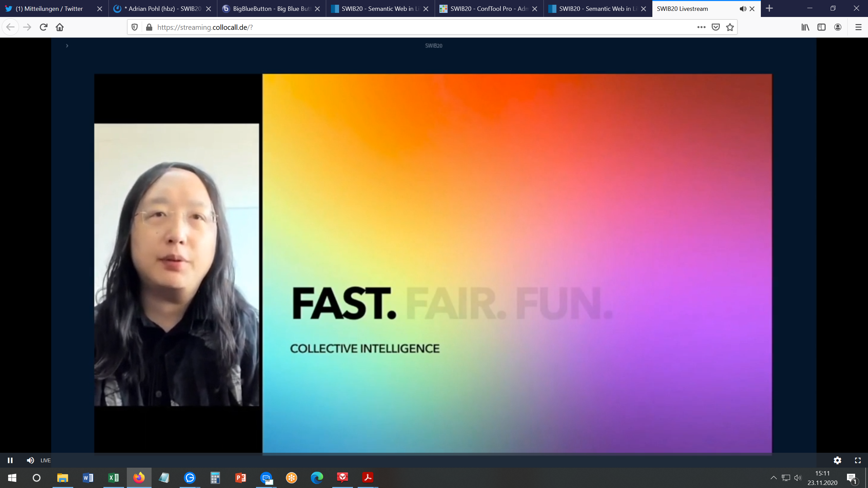Enter fullscreen video mode
The width and height of the screenshot is (868, 488).
pyautogui.click(x=857, y=460)
